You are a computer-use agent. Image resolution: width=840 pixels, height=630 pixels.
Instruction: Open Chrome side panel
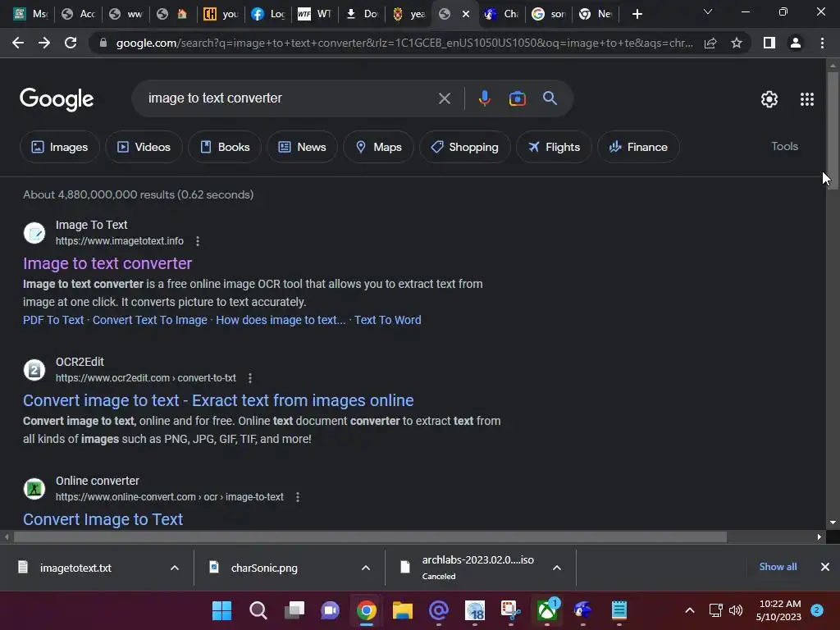[x=769, y=43]
